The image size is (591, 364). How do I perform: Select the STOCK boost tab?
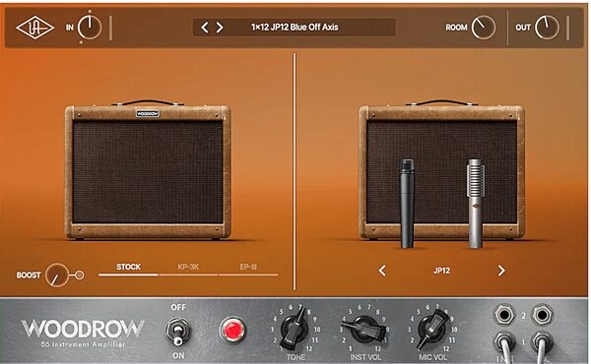(128, 268)
